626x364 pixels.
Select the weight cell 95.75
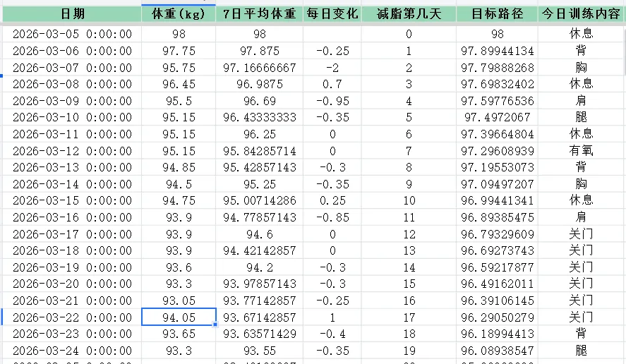(179, 68)
